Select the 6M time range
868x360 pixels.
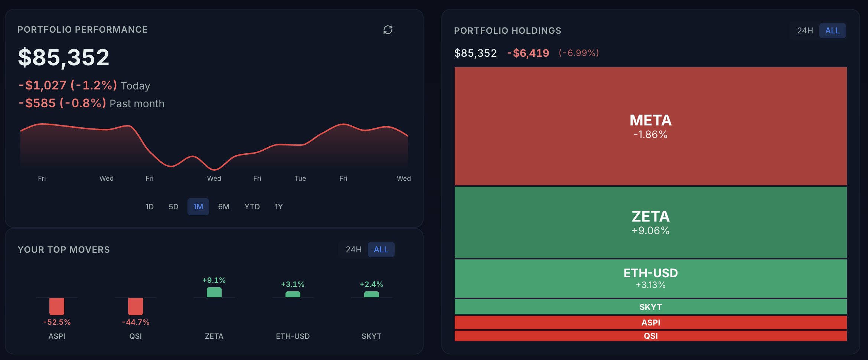224,207
